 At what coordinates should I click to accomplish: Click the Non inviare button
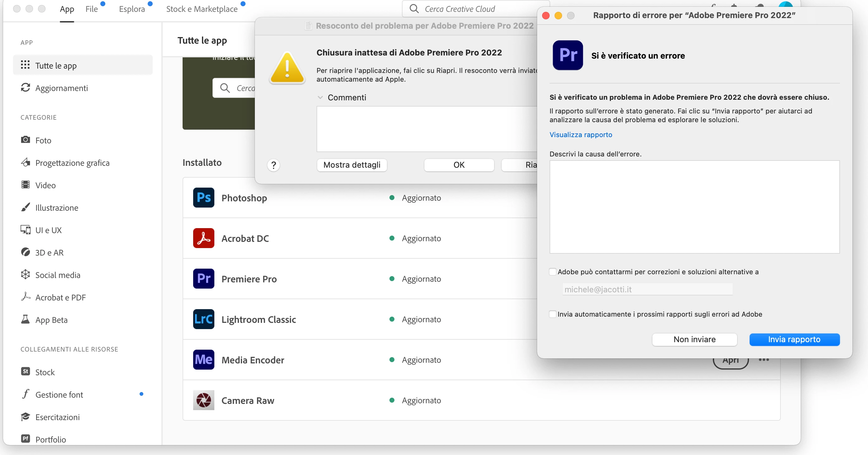pyautogui.click(x=694, y=339)
